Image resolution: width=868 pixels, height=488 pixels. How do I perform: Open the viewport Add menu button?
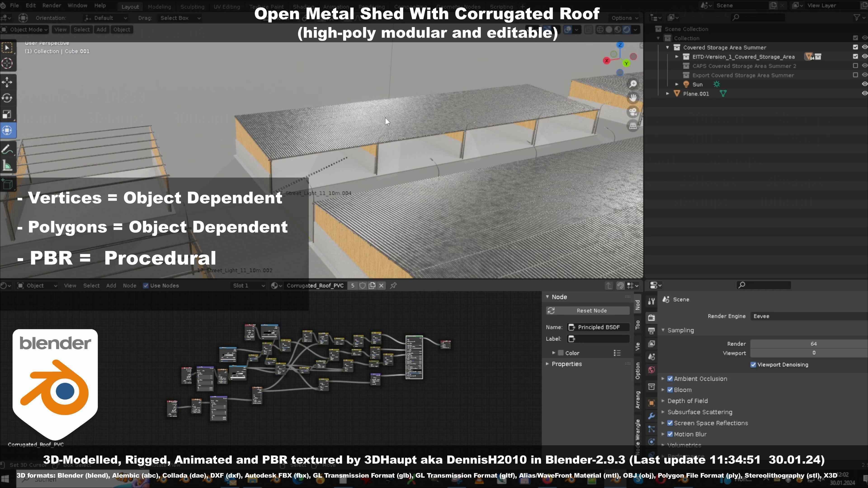(101, 30)
